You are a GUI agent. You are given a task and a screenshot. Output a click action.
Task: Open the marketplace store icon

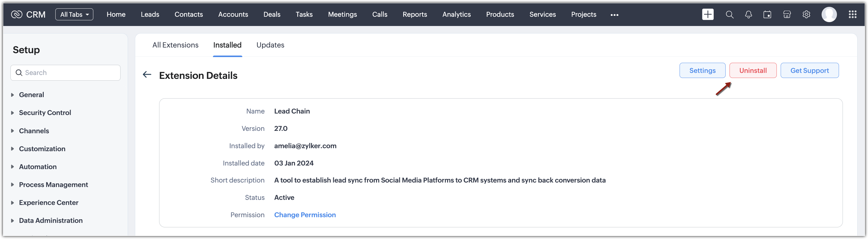coord(787,14)
